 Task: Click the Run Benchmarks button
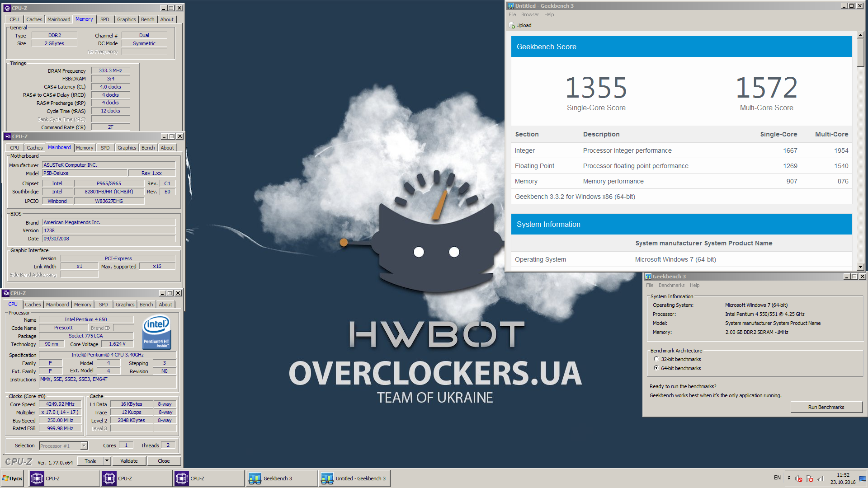[x=826, y=407]
